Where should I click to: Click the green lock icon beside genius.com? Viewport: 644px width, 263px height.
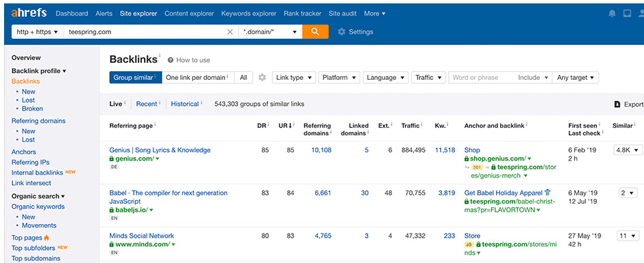pyautogui.click(x=111, y=158)
